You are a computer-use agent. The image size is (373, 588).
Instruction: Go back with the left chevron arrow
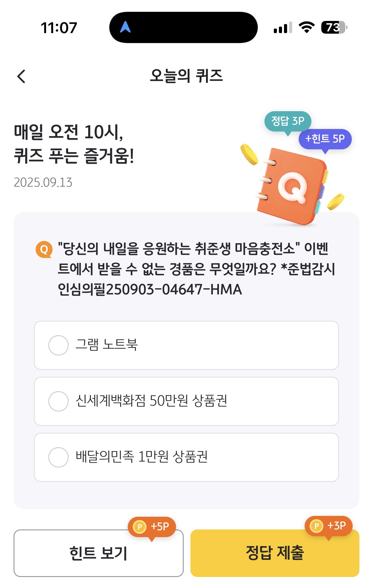coord(21,76)
